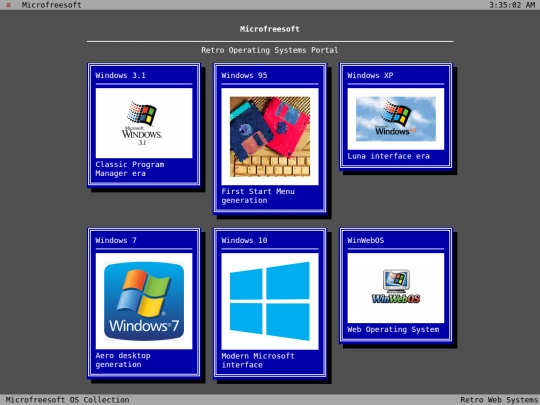Open the Windows XP logo image
Screen dimensions: 540x405
pos(396,119)
